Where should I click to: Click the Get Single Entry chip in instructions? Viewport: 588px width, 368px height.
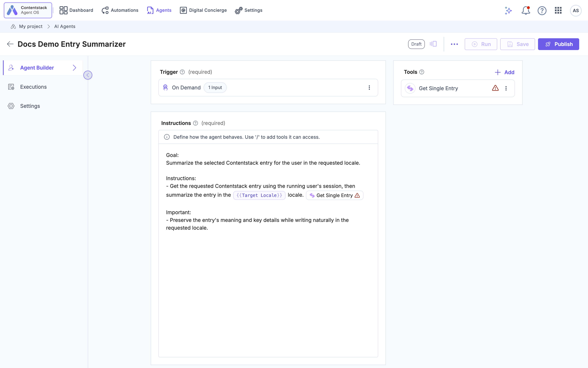coord(334,195)
